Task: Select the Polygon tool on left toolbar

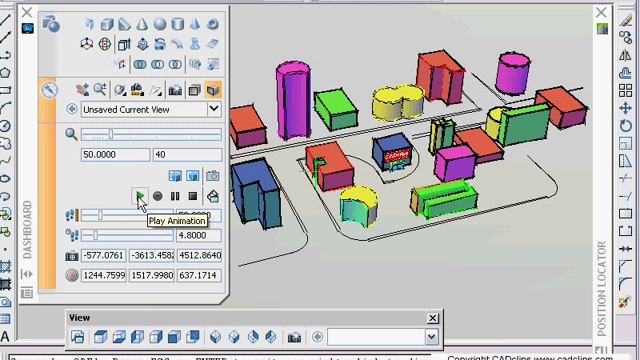Action: point(5,73)
